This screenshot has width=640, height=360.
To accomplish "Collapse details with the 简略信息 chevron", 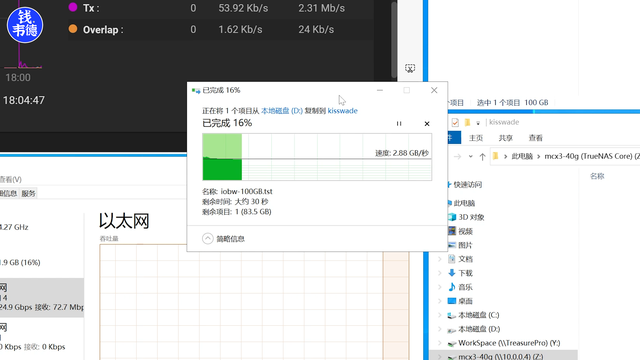I will point(208,238).
